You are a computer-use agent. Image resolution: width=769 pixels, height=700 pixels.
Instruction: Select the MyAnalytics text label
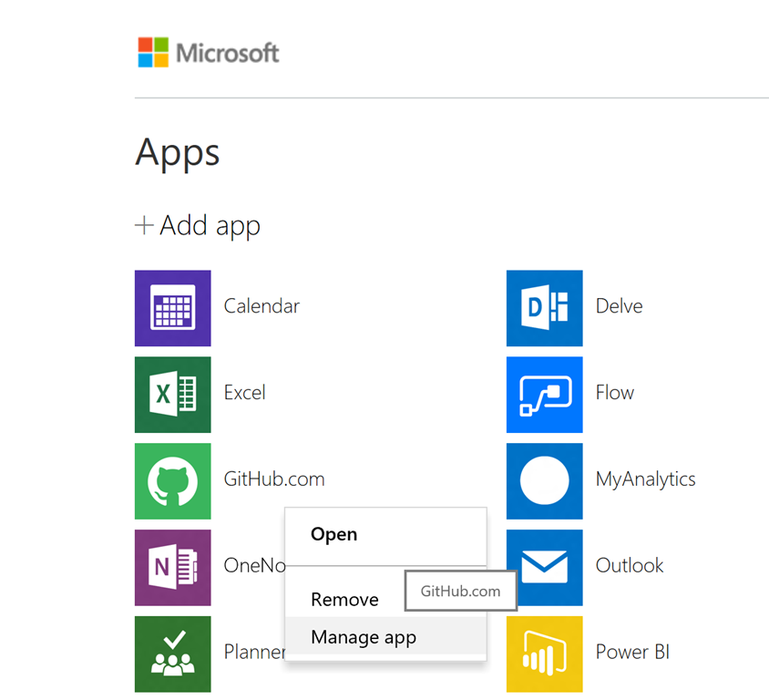645,479
